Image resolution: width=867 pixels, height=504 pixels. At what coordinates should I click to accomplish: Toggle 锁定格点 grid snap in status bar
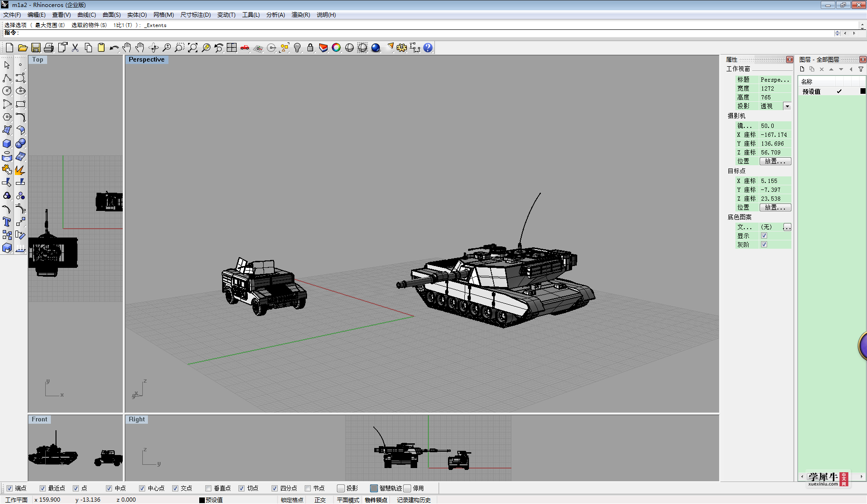point(292,500)
